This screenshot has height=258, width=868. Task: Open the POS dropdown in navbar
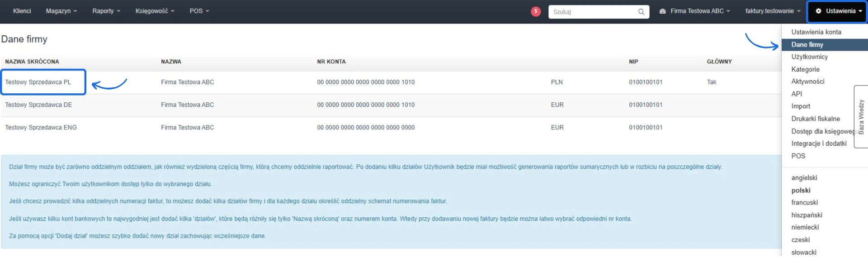coord(199,11)
